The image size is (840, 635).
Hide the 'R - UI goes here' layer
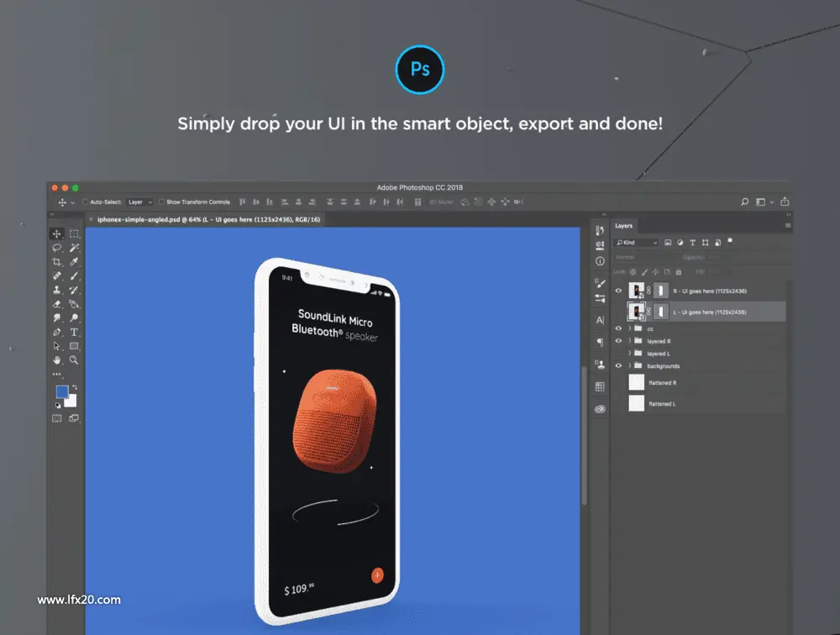[x=618, y=291]
